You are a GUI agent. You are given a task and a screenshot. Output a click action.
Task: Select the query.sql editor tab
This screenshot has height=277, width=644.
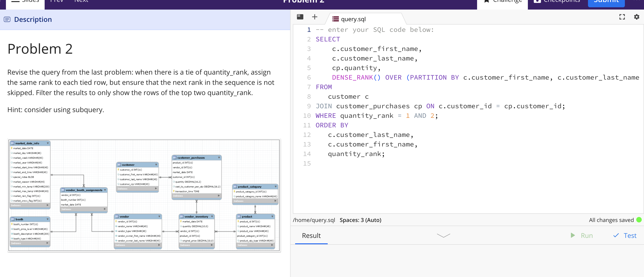click(x=353, y=19)
